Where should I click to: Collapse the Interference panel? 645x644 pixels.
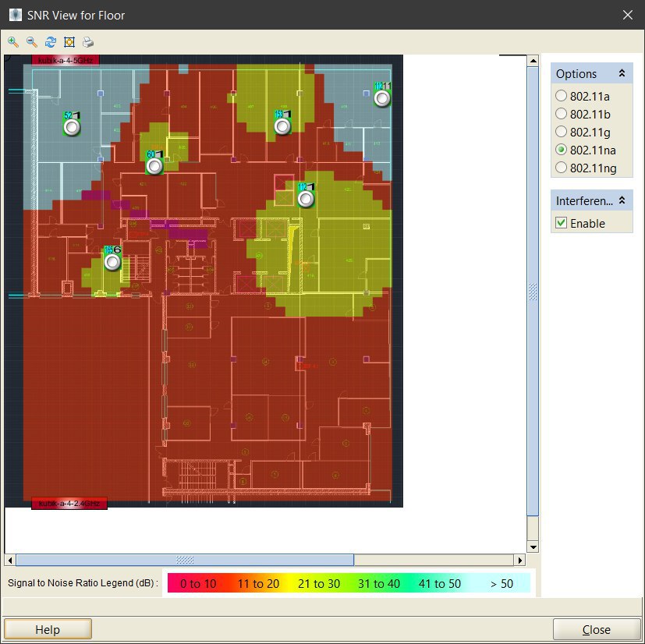point(622,200)
